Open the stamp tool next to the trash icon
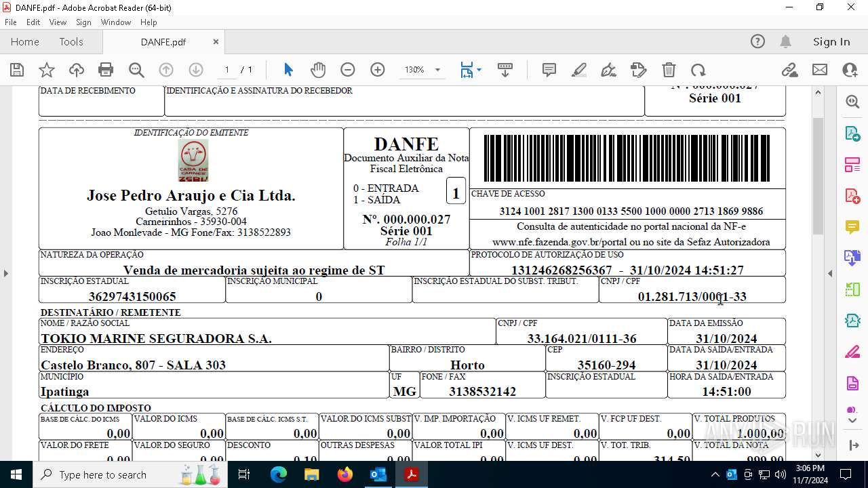 639,70
